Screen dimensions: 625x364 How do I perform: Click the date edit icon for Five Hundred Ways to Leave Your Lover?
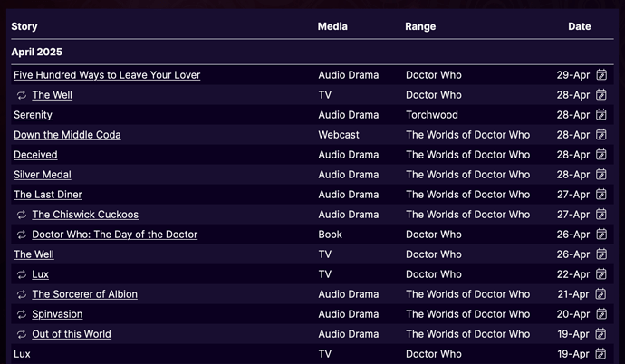coord(601,75)
